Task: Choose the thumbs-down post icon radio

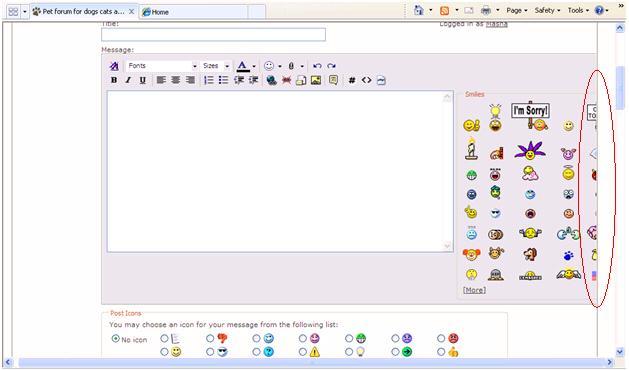Action: coord(210,338)
